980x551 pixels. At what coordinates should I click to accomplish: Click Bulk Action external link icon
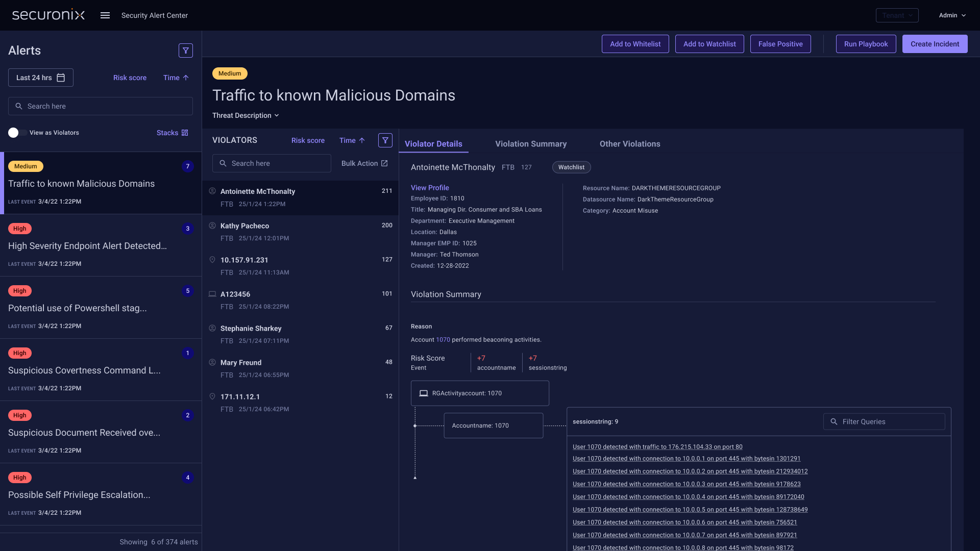click(x=384, y=163)
